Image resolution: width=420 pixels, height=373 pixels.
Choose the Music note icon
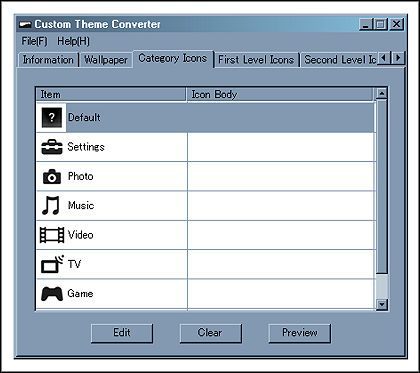(51, 205)
